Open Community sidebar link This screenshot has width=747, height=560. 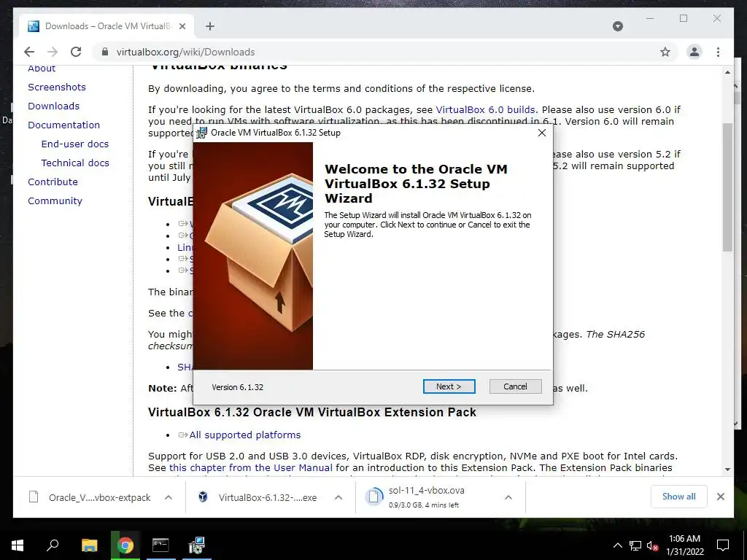pyautogui.click(x=55, y=201)
